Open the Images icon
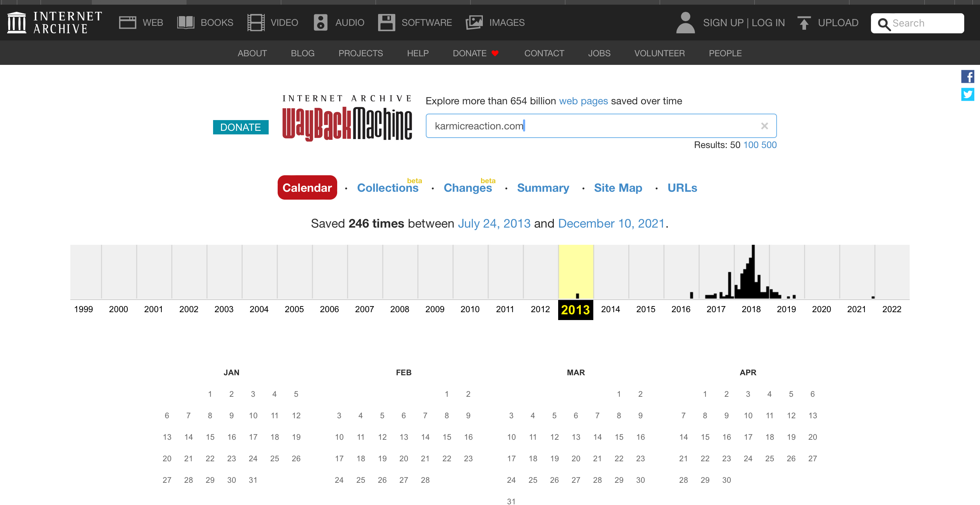The width and height of the screenshot is (980, 505). coord(474,23)
